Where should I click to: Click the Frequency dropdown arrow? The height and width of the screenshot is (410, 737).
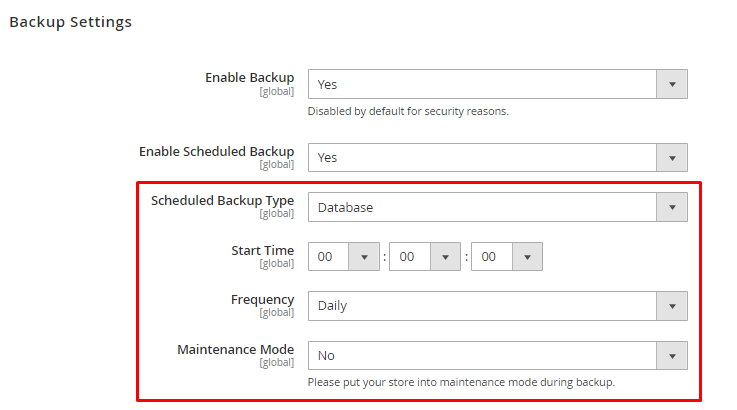coord(672,305)
